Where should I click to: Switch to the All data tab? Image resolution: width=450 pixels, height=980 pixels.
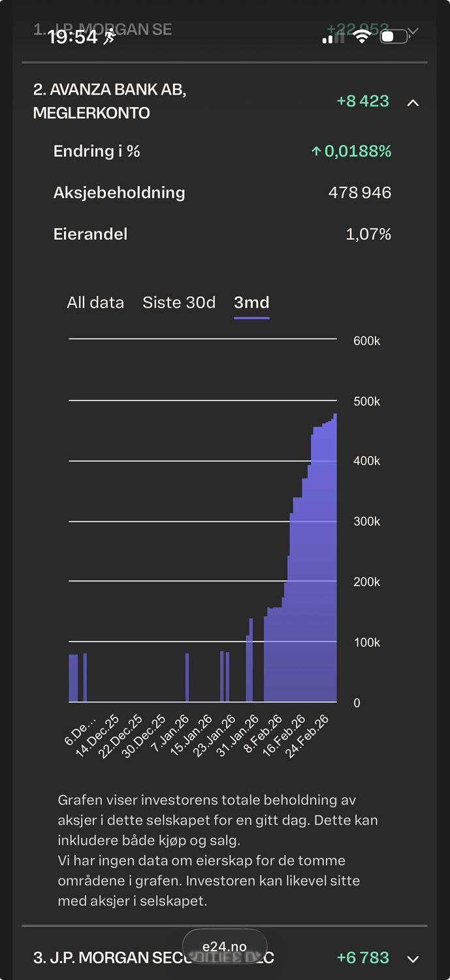(x=95, y=302)
